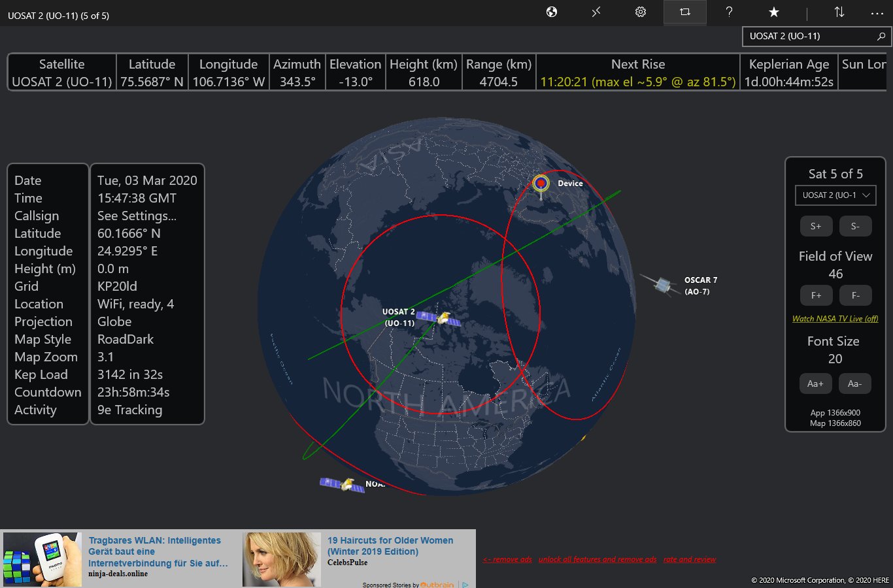Toggle Watch NASA TV Live on
The image size is (893, 588).
pos(835,318)
